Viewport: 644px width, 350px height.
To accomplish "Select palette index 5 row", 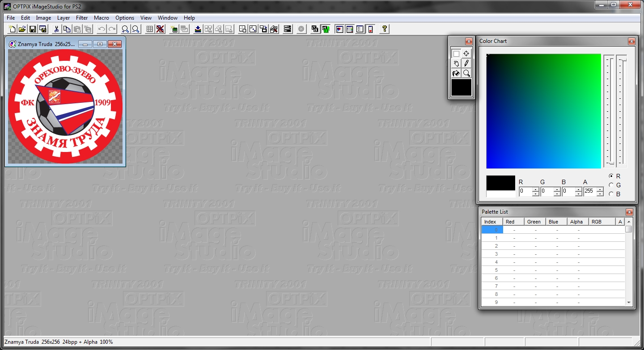I will pos(553,270).
